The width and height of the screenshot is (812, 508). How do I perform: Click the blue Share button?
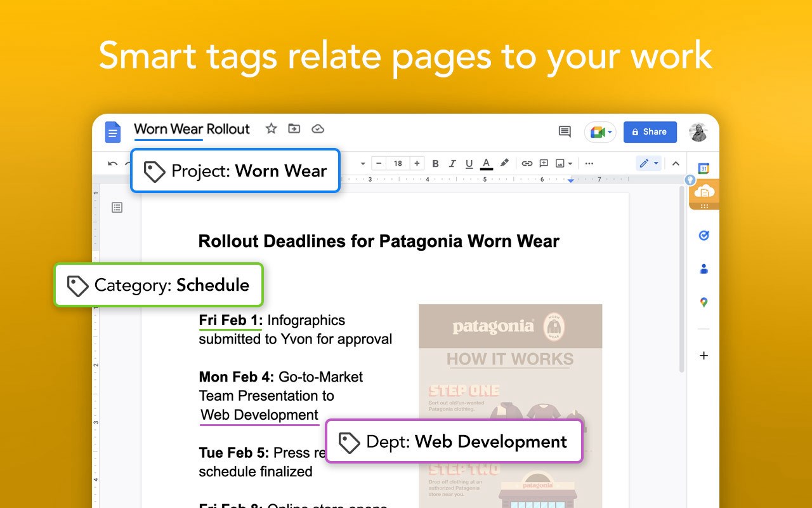pyautogui.click(x=650, y=132)
